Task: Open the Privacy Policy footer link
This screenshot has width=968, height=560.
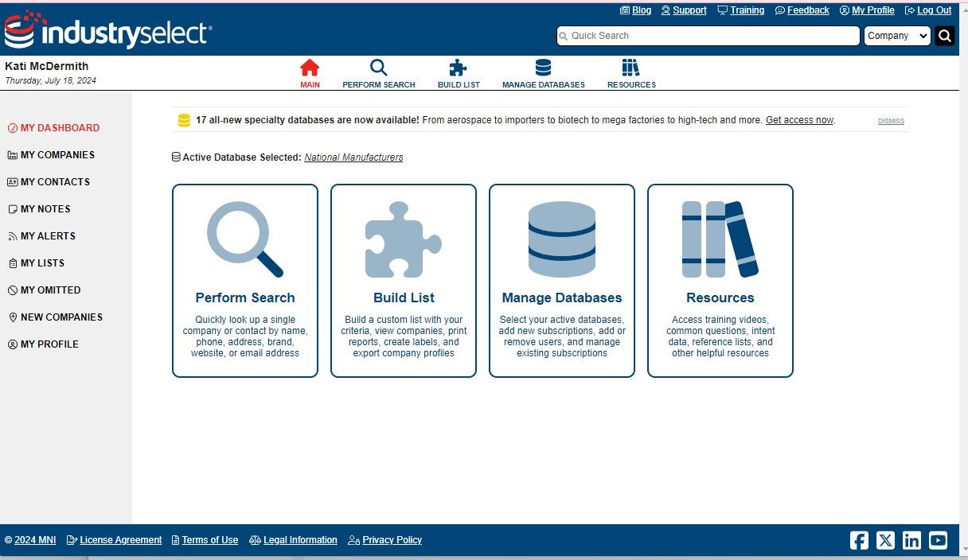Action: [384, 540]
